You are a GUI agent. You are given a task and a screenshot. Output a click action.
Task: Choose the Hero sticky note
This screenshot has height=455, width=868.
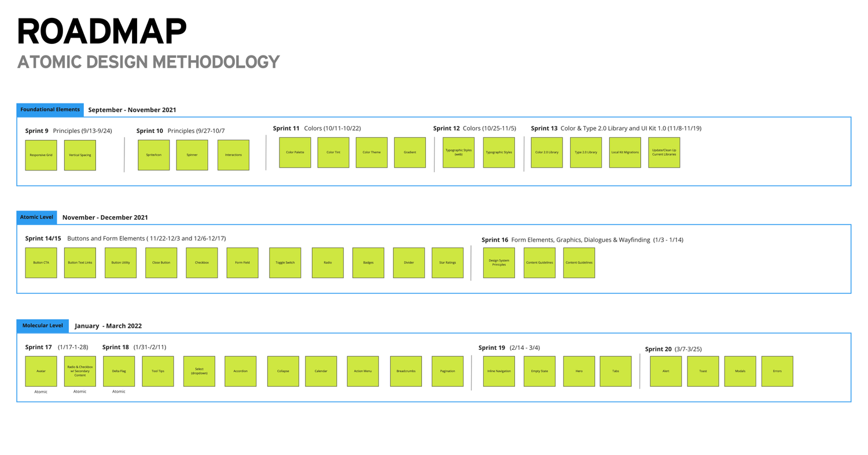(579, 371)
